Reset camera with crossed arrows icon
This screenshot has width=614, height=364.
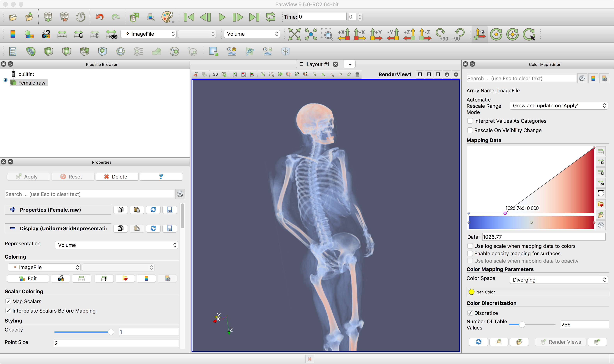[294, 34]
